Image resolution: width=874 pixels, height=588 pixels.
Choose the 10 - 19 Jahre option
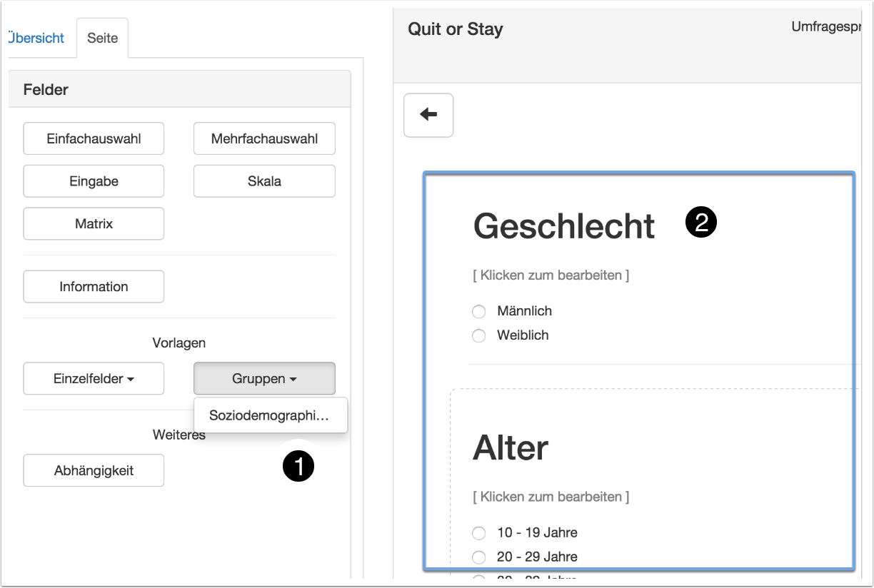pyautogui.click(x=479, y=533)
